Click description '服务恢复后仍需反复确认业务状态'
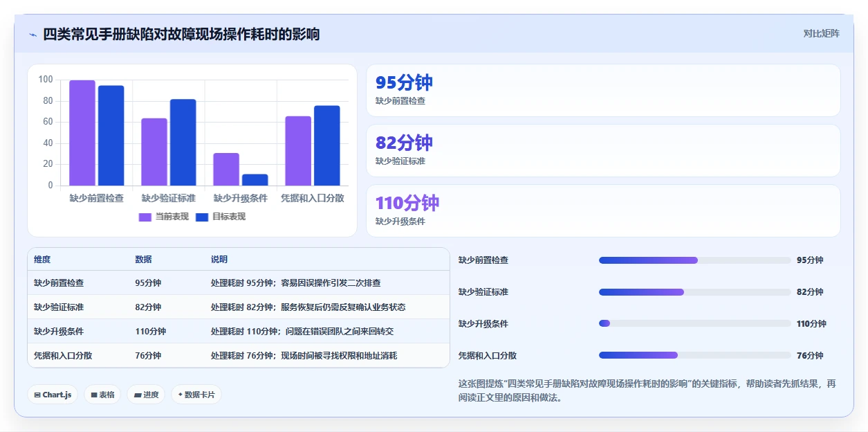868x432 pixels. pos(343,307)
